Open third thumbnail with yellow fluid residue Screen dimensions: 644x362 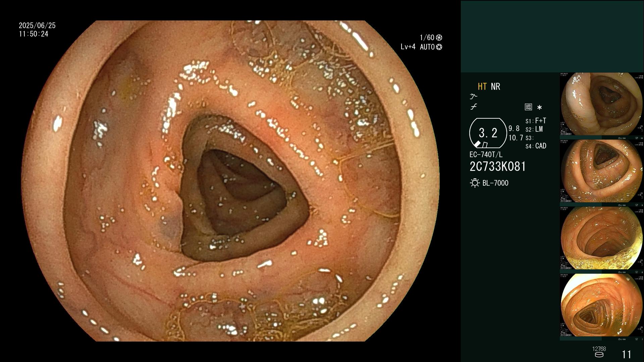point(602,238)
